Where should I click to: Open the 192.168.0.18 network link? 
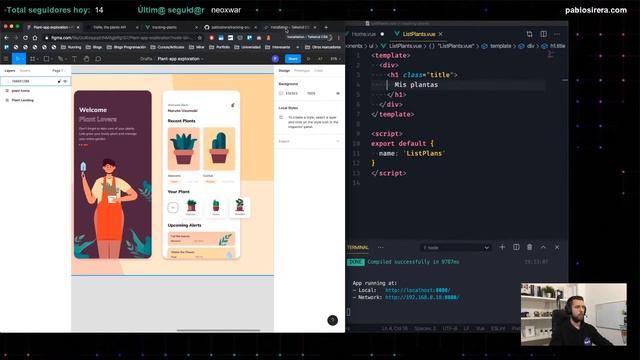point(422,297)
